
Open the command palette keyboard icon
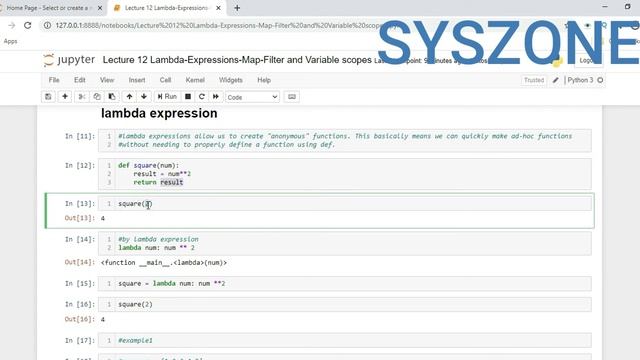coord(291,97)
